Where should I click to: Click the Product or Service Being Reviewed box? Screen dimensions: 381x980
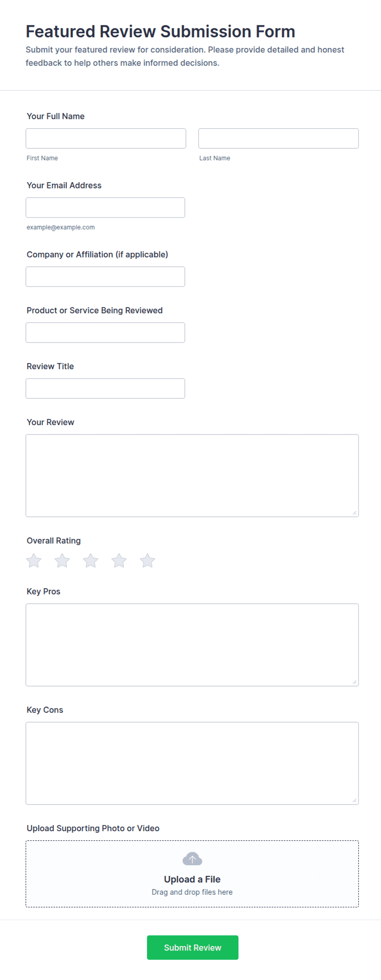click(105, 332)
